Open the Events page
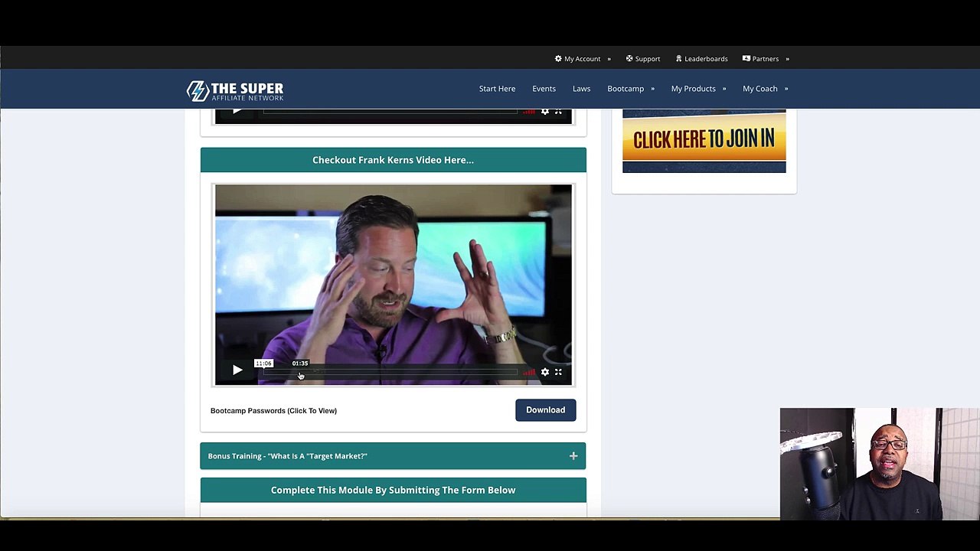The width and height of the screenshot is (980, 551). (544, 89)
